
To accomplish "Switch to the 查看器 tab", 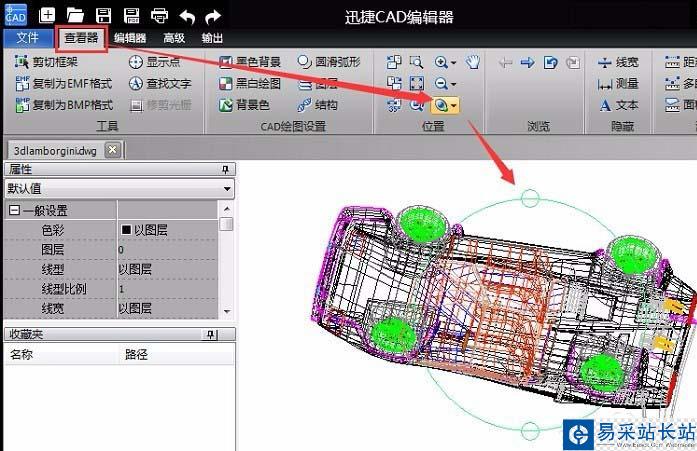I will point(81,38).
